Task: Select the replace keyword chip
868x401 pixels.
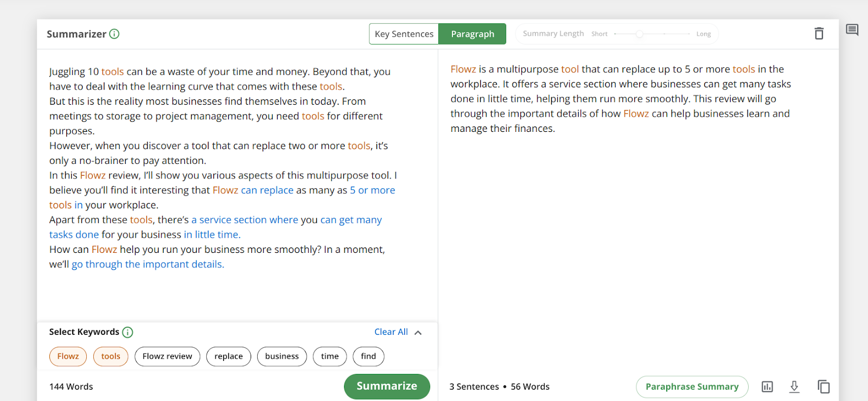Action: pyautogui.click(x=228, y=357)
